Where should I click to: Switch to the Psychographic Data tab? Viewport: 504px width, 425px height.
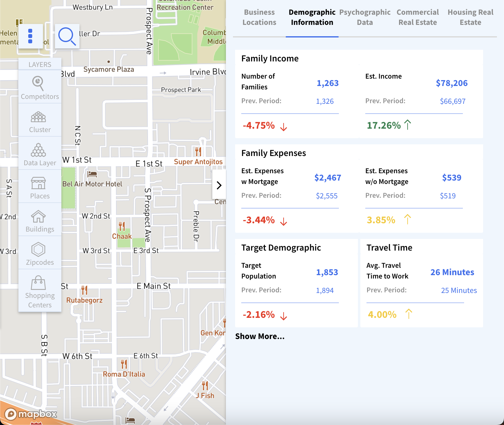pos(365,17)
